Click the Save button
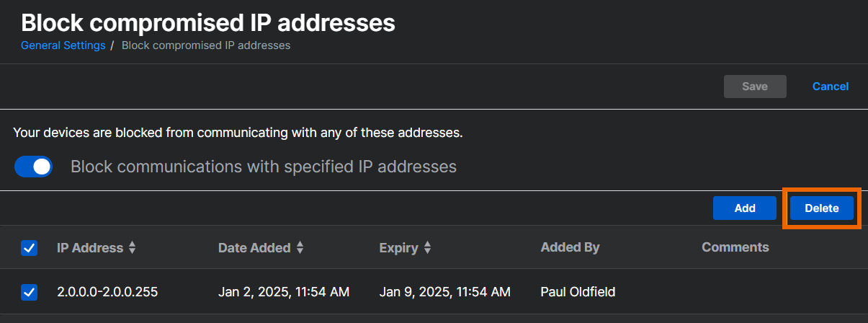 (x=754, y=87)
